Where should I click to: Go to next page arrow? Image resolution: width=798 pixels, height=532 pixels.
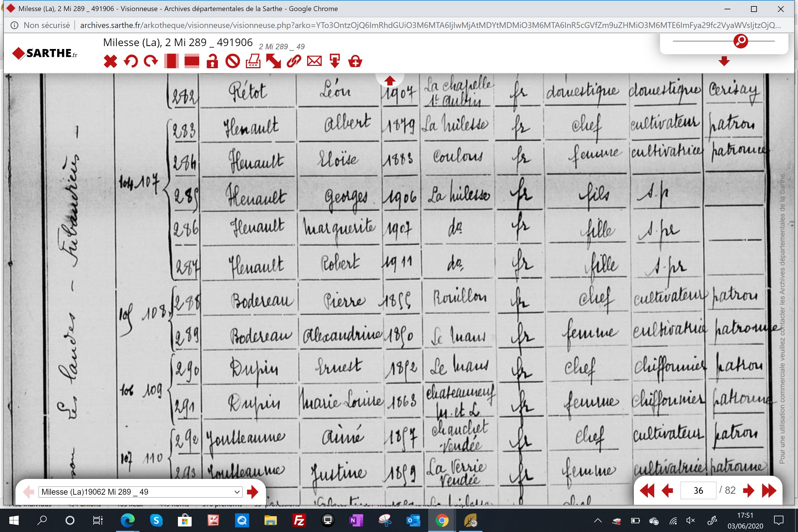pyautogui.click(x=748, y=491)
